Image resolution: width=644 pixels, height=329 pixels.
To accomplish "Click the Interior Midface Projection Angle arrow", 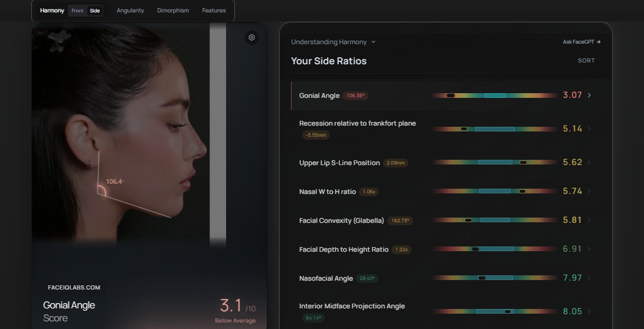I will [589, 311].
